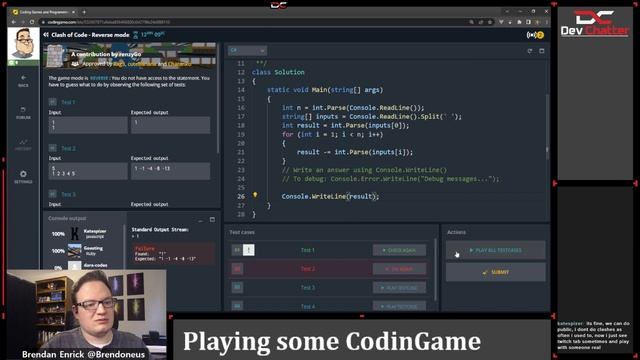Select the Test 2 row in test cases
This screenshot has height=360, width=640.
click(x=329, y=269)
